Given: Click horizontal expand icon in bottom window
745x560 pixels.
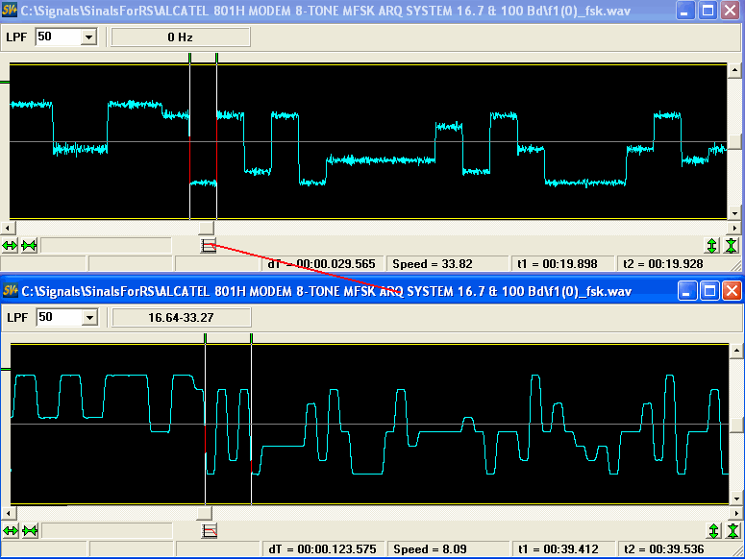Looking at the screenshot, I should click(11, 530).
